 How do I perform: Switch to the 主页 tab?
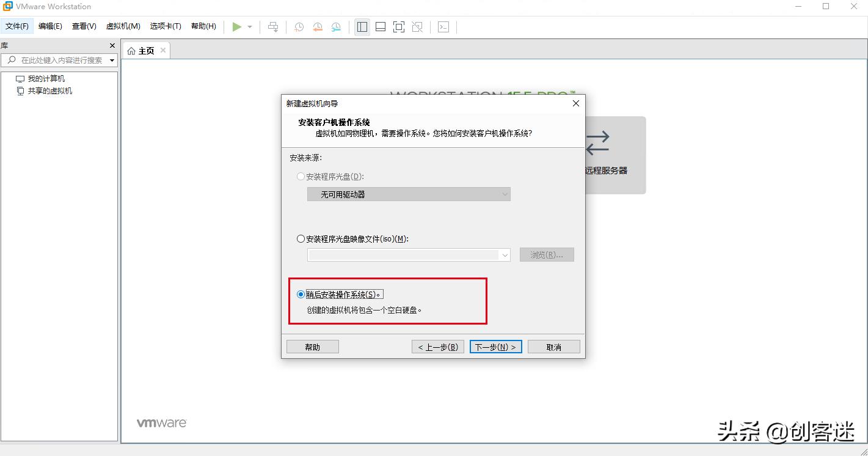145,50
